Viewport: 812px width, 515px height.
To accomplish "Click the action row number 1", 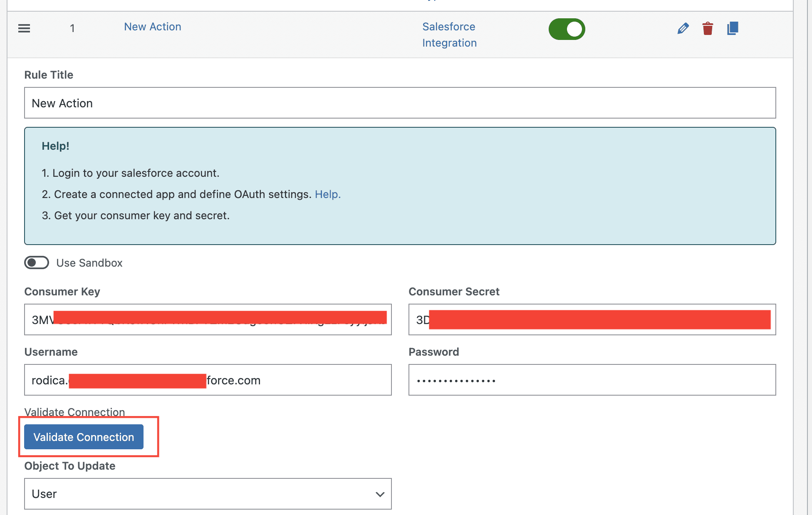I will tap(72, 28).
